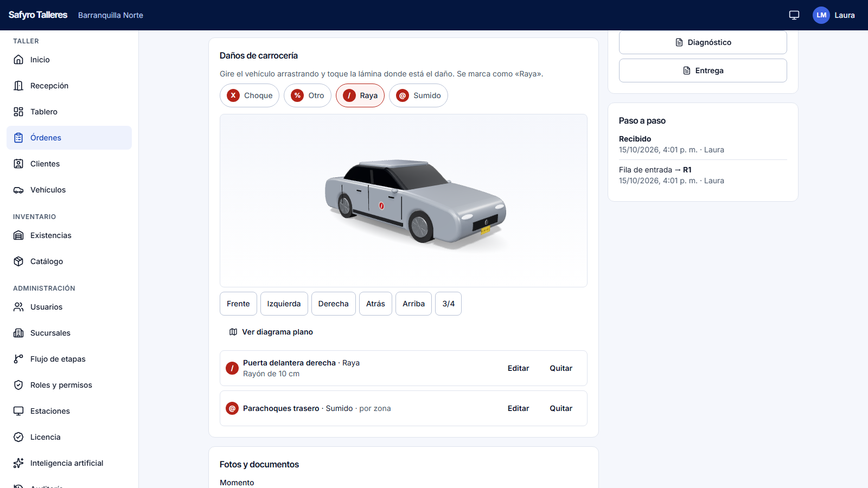Open Inteligencia artificial settings
The width and height of the screenshot is (868, 488).
tap(69, 463)
